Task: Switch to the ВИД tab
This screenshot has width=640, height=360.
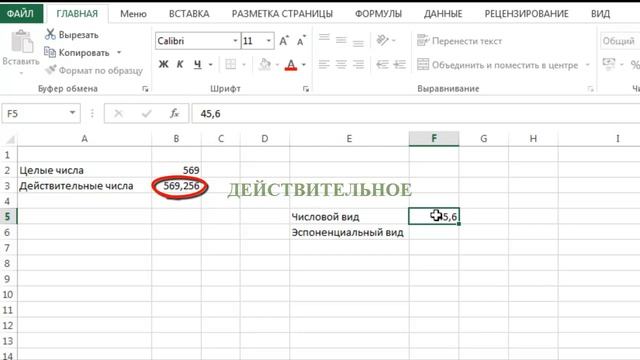Action: [x=600, y=14]
